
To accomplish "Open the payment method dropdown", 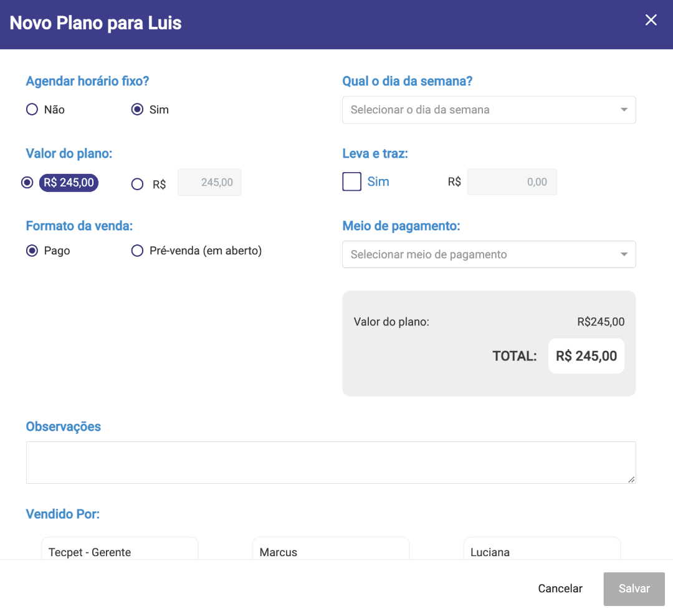I will pyautogui.click(x=480, y=254).
